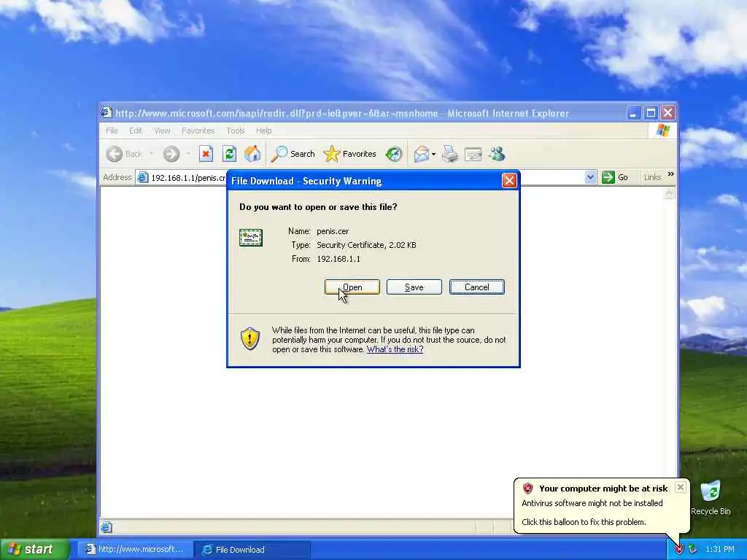Image resolution: width=747 pixels, height=560 pixels.
Task: Maximize the Internet Explorer window
Action: [650, 113]
